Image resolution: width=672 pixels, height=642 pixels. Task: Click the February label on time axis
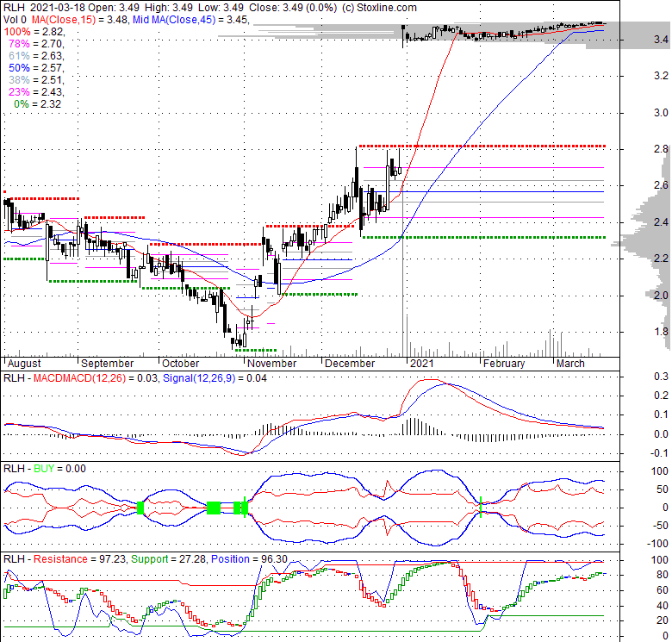coord(504,364)
